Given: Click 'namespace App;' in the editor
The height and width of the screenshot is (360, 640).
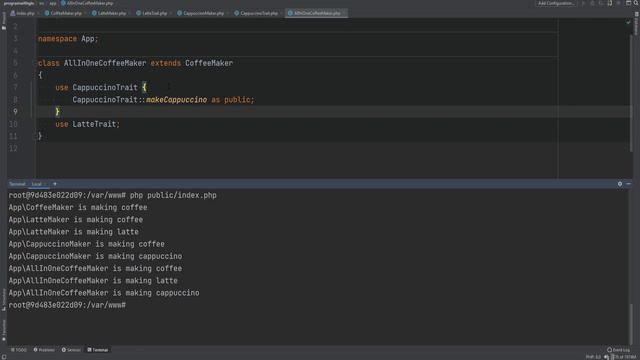Looking at the screenshot, I should [x=68, y=39].
